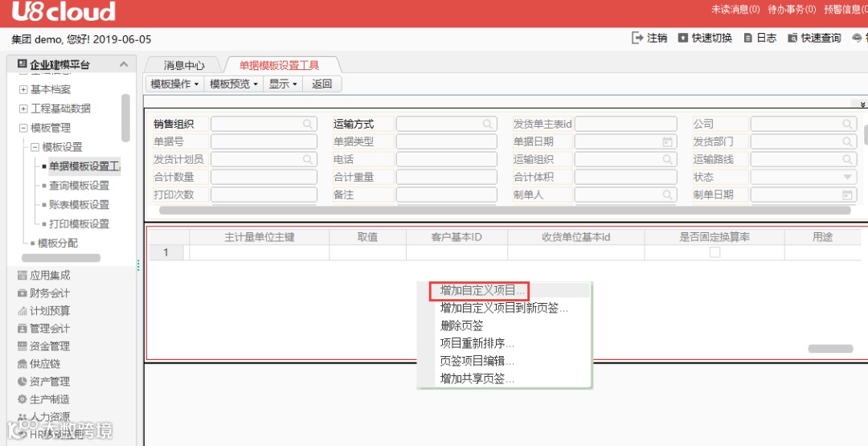Expand the 工程基础数据 tree node
The width and height of the screenshot is (868, 446).
tap(23, 108)
